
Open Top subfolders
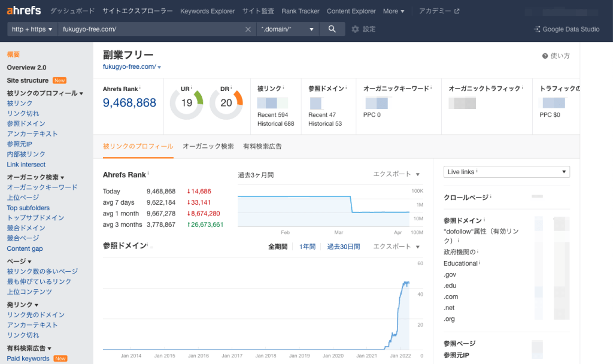(x=28, y=208)
